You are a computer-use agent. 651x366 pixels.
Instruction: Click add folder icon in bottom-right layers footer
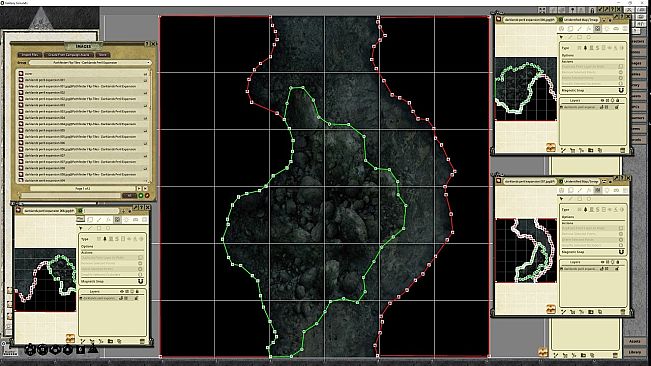591,312
